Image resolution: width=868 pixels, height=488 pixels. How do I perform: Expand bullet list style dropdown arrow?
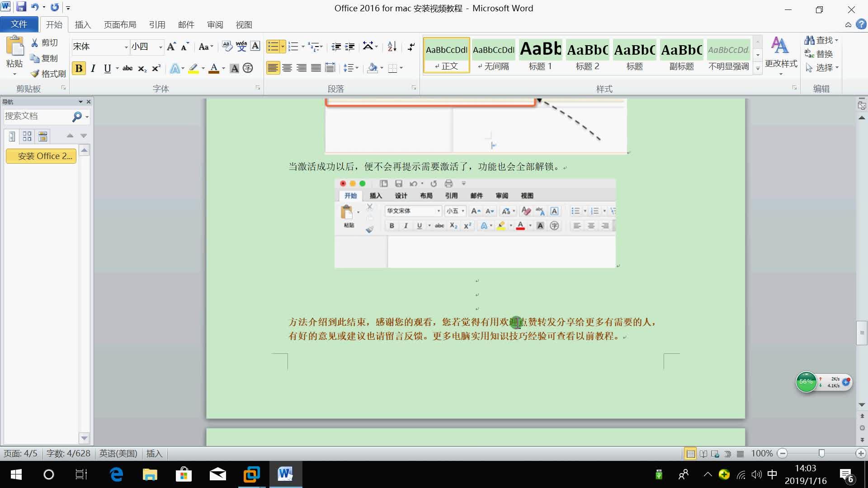tap(283, 47)
